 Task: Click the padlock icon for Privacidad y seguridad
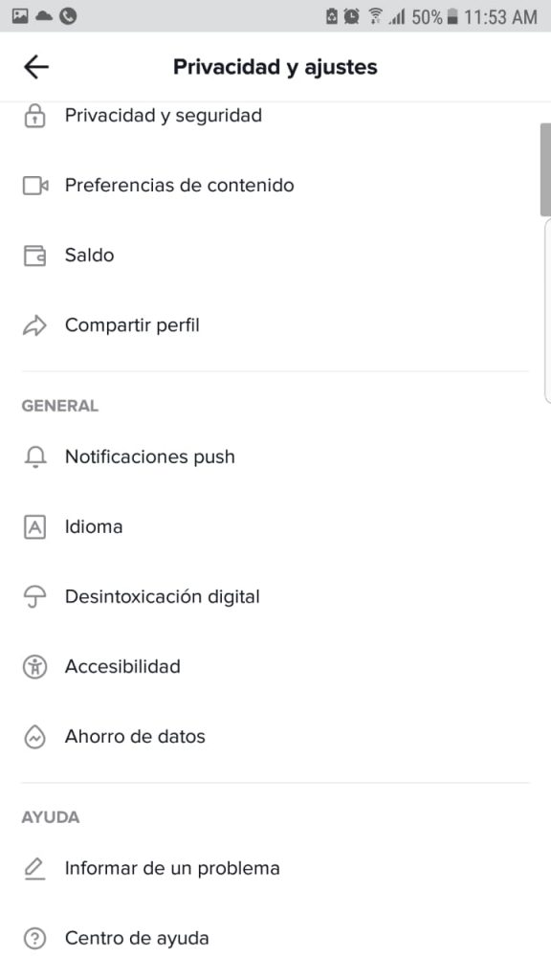pyautogui.click(x=34, y=116)
